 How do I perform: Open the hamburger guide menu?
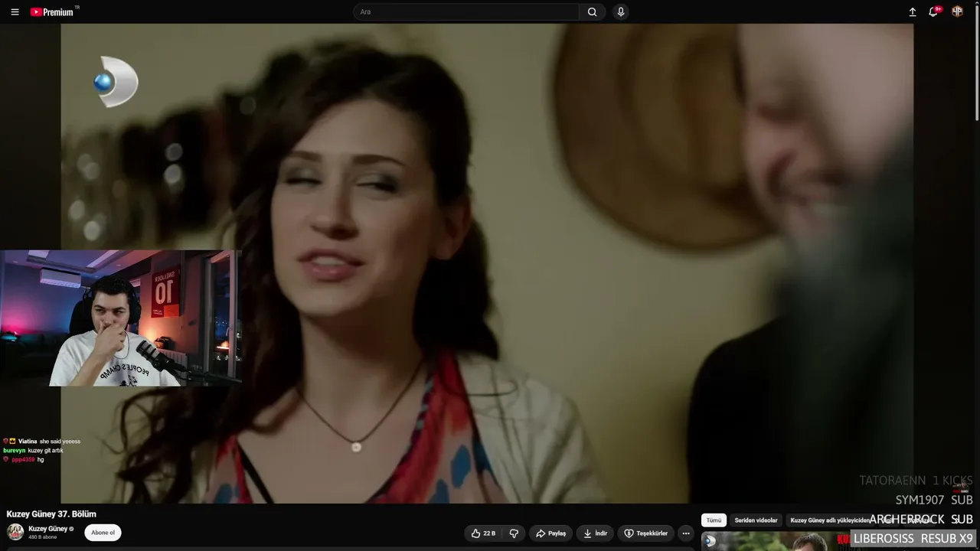15,12
